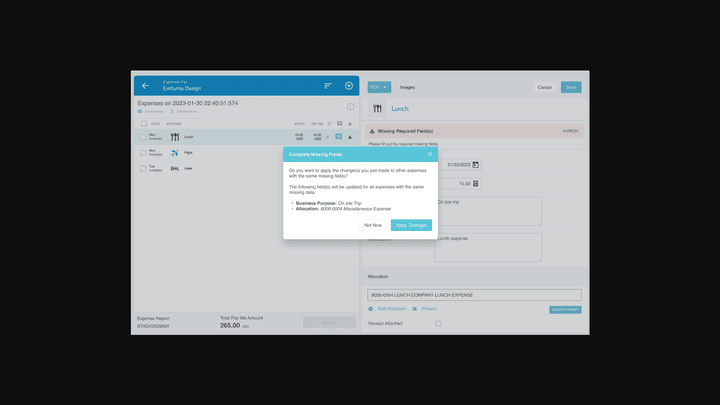720x405 pixels.
Task: Click the Lunch fork-and-knife icon in the list
Action: point(174,137)
